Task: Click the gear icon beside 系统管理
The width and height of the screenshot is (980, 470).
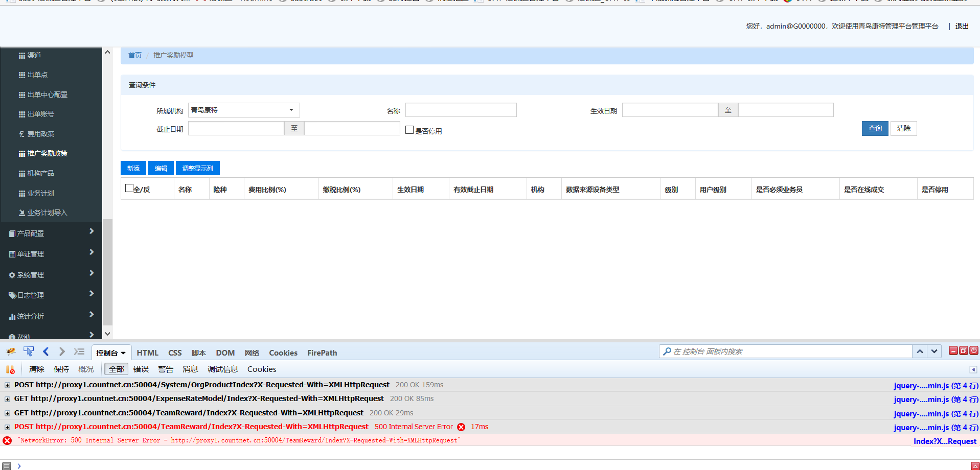Action: (12, 275)
